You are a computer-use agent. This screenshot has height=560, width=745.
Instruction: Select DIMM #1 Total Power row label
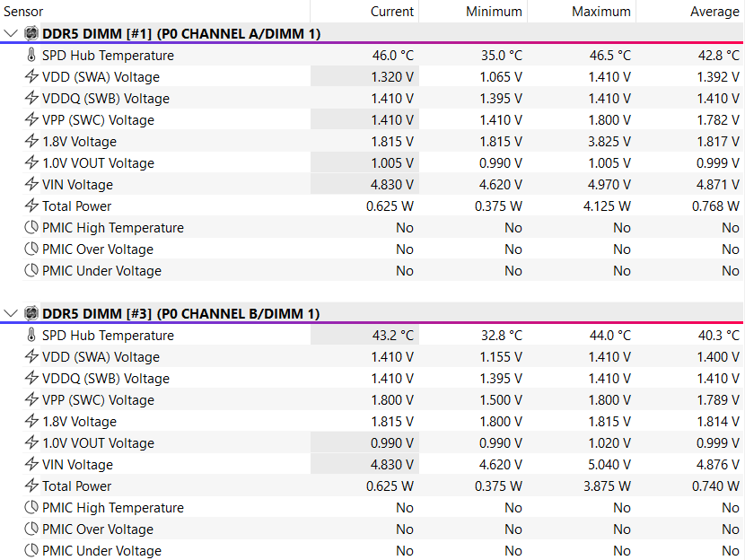coord(76,206)
